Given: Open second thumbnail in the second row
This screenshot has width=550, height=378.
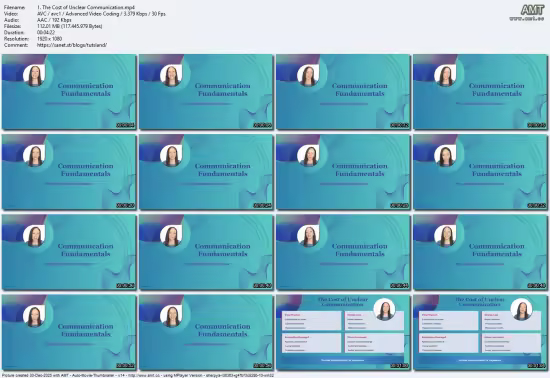Looking at the screenshot, I should click(x=206, y=172).
